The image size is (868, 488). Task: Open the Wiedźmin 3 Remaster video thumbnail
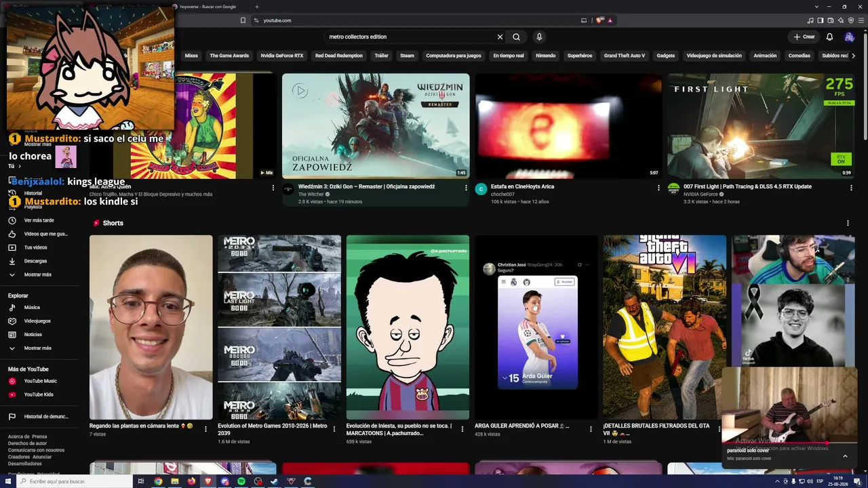coord(376,126)
